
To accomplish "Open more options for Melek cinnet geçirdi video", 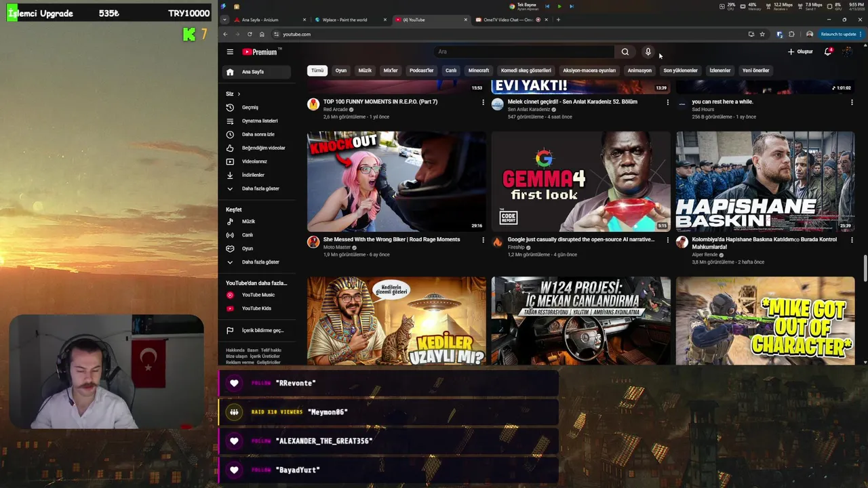I will [667, 102].
